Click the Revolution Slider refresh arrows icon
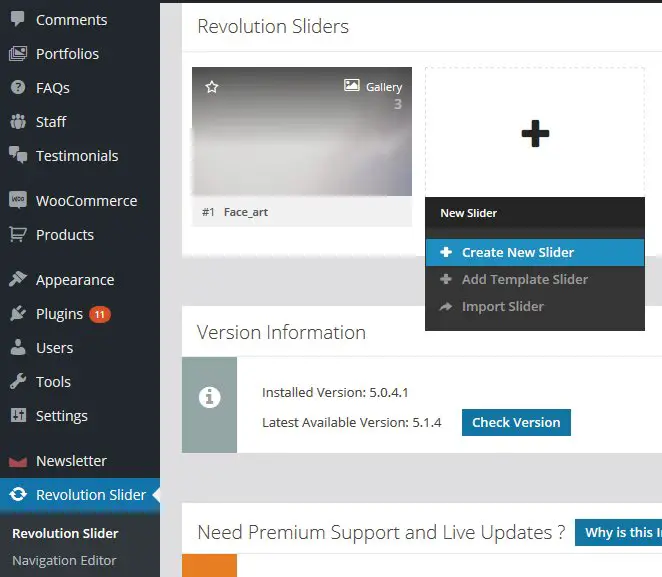This screenshot has width=662, height=577. tap(18, 494)
